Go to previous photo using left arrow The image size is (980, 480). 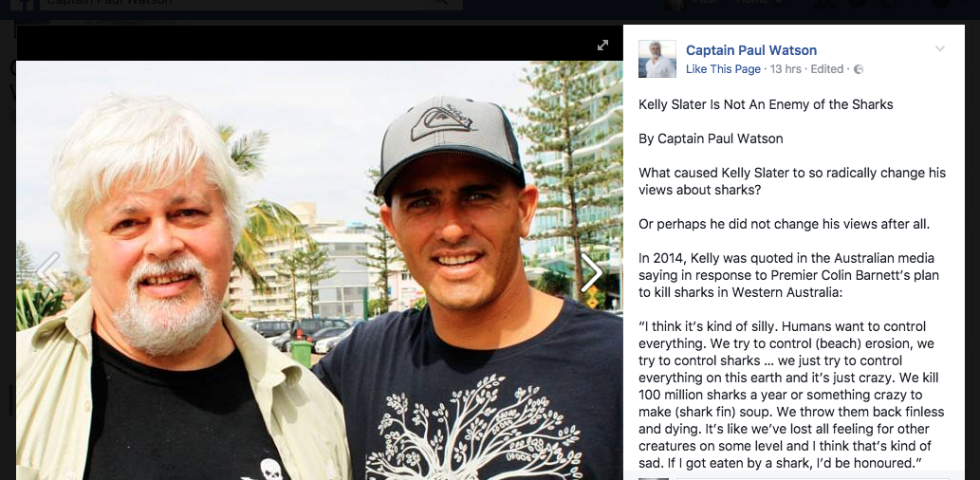point(48,272)
